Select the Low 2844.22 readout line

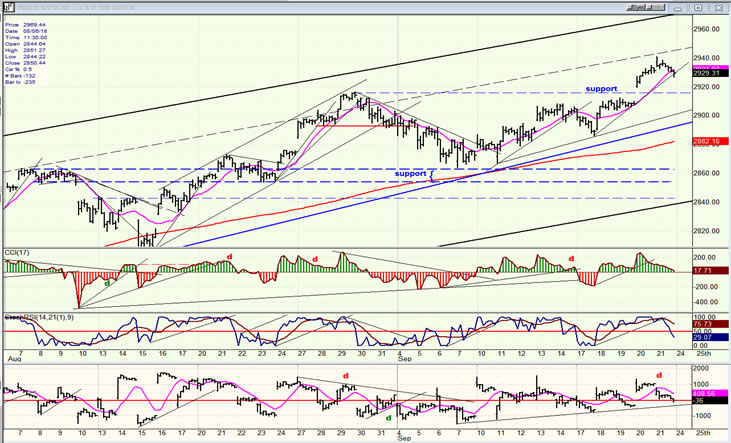pyautogui.click(x=26, y=56)
